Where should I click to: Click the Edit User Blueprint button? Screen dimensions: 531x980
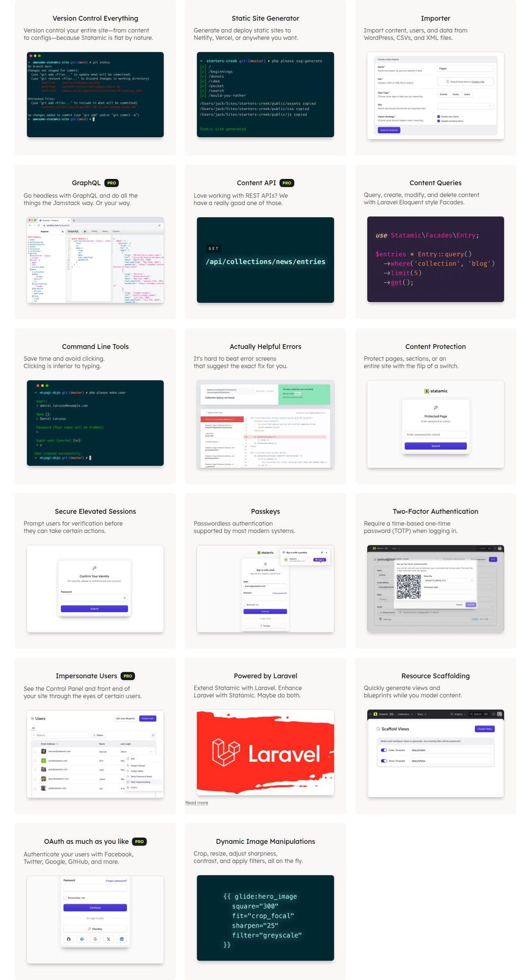(125, 718)
